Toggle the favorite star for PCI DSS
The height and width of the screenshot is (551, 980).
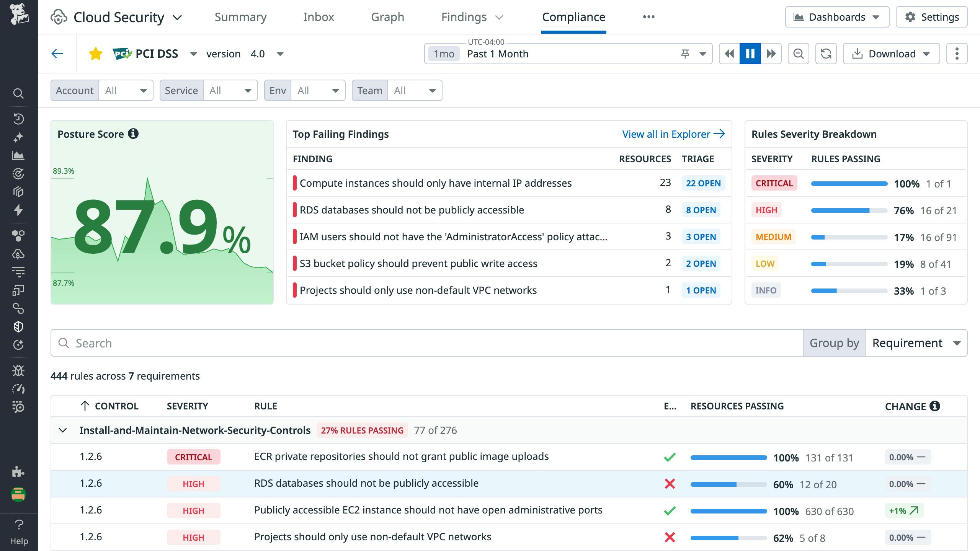(x=95, y=54)
